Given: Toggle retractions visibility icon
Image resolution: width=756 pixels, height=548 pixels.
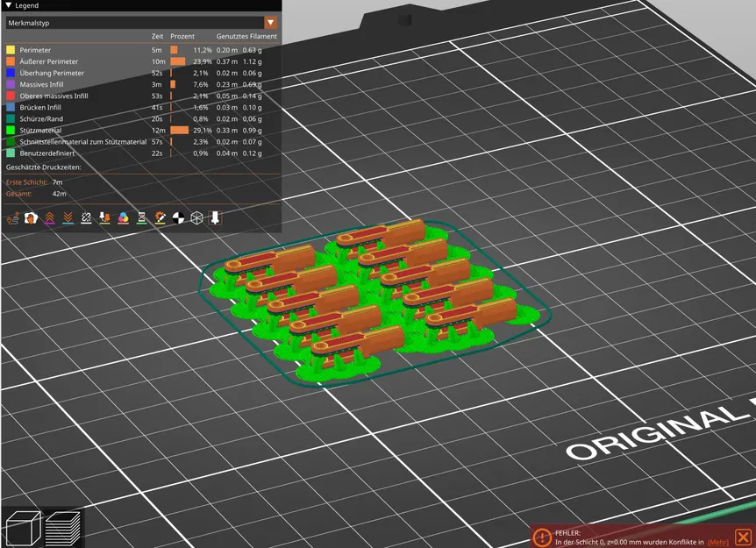Looking at the screenshot, I should [49, 218].
